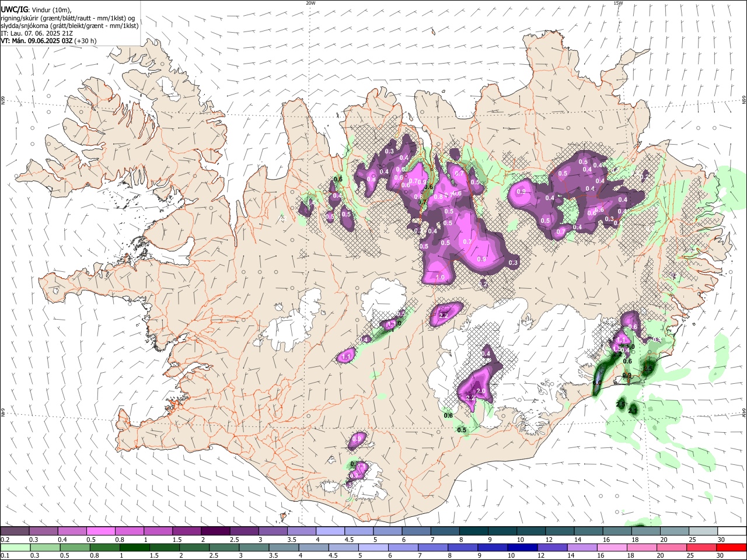Click the 8 blue swatch in lower legend row
Image resolution: width=747 pixels, height=560 pixels.
point(463,548)
